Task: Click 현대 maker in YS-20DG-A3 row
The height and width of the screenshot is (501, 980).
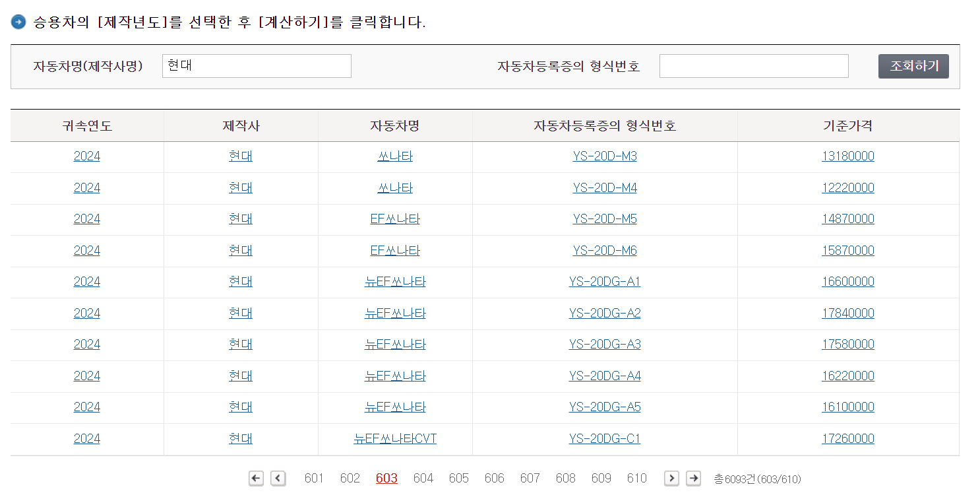Action: tap(241, 345)
